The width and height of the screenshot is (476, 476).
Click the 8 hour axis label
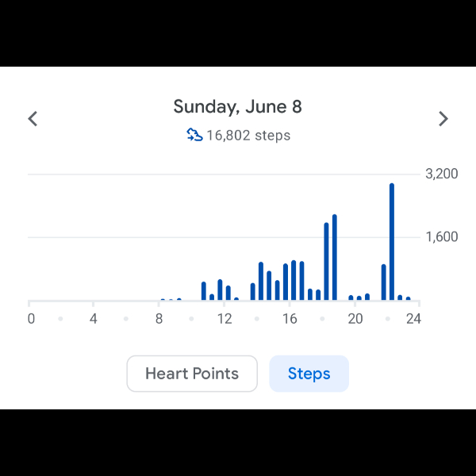[x=159, y=319]
